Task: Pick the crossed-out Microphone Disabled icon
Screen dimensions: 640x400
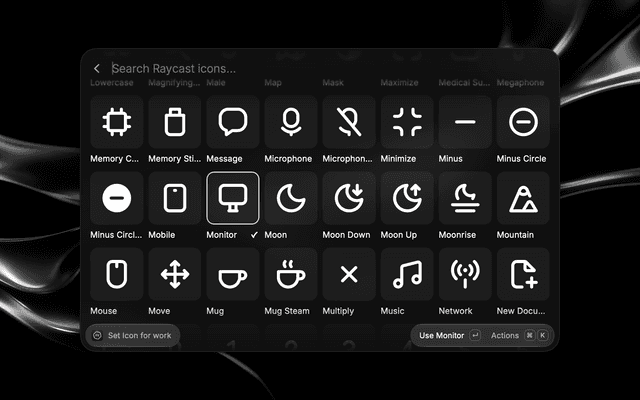Action: 349,122
